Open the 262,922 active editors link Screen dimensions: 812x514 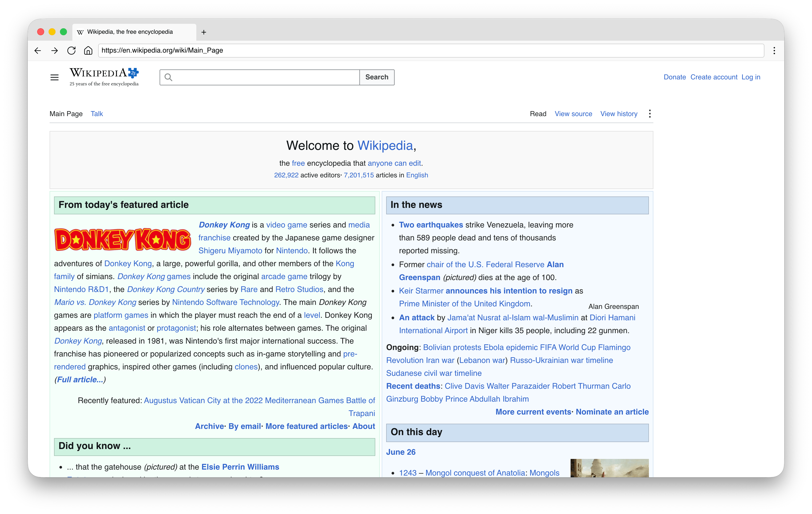[x=286, y=175]
